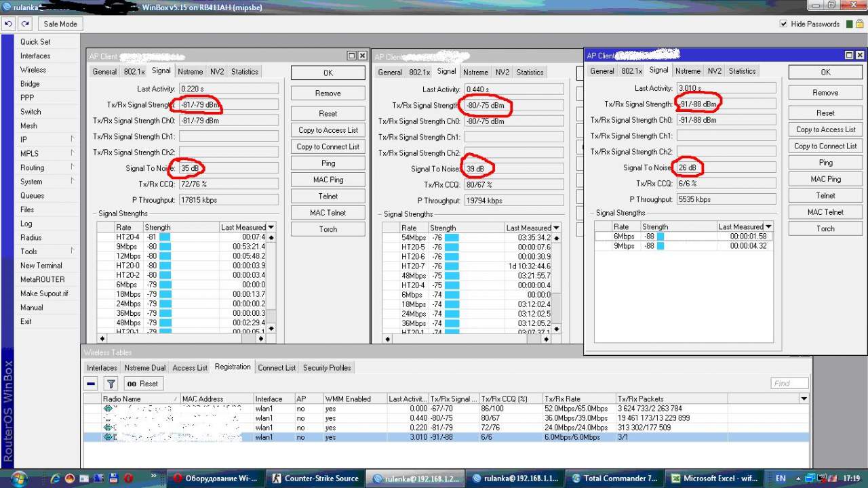Click scroll-up arrow of the 39 dB window's rate list
The image size is (868, 488).
557,238
